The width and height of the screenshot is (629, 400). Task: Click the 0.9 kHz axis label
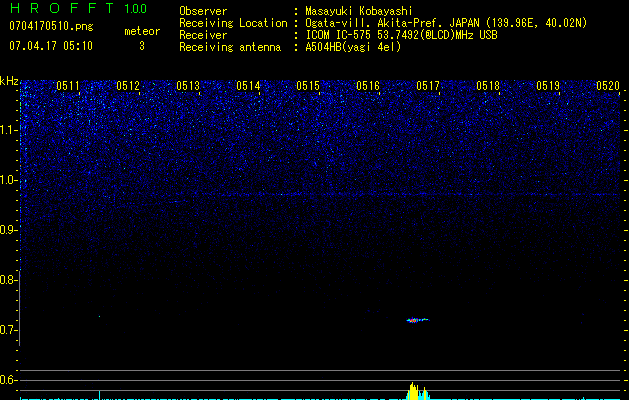(x=7, y=230)
